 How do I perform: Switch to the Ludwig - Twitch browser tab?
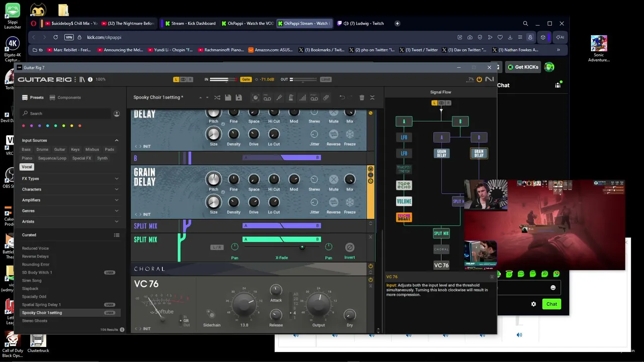pos(364,23)
